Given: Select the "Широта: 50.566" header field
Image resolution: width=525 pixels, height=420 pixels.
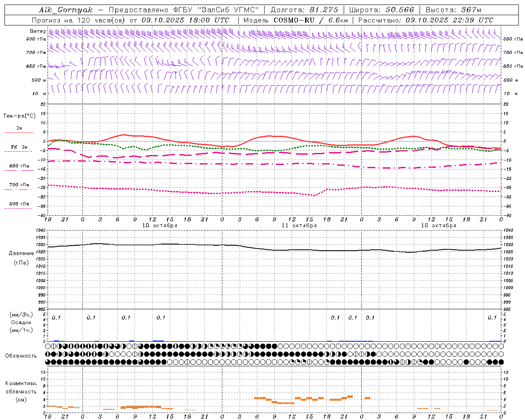Looking at the screenshot, I should (381, 10).
